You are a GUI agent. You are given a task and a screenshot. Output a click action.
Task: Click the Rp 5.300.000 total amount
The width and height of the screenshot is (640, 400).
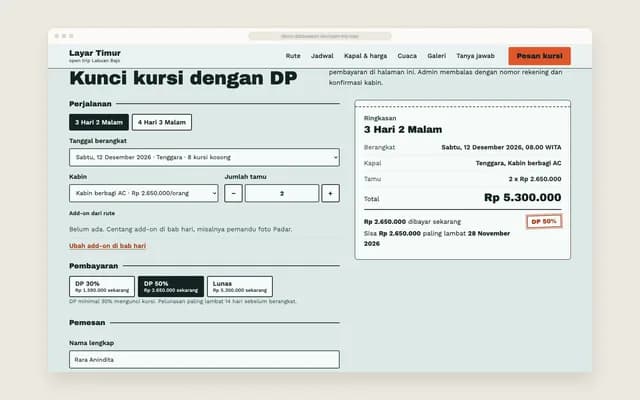point(522,198)
